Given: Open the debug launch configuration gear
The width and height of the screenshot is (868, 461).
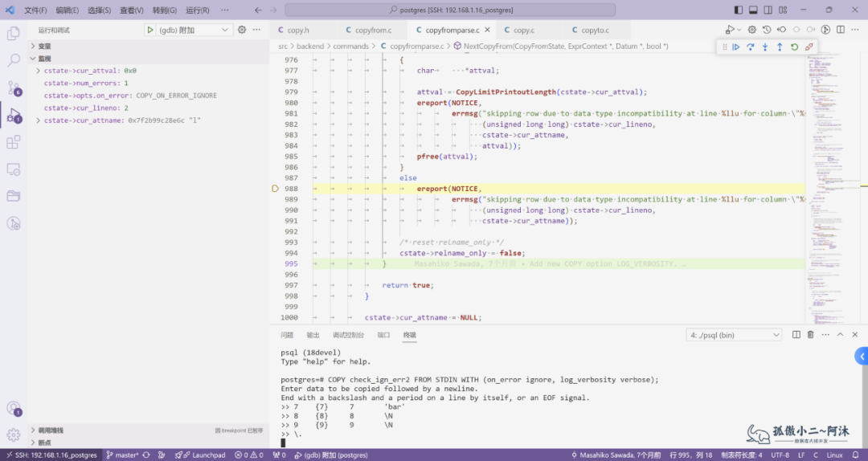Looking at the screenshot, I should [242, 30].
